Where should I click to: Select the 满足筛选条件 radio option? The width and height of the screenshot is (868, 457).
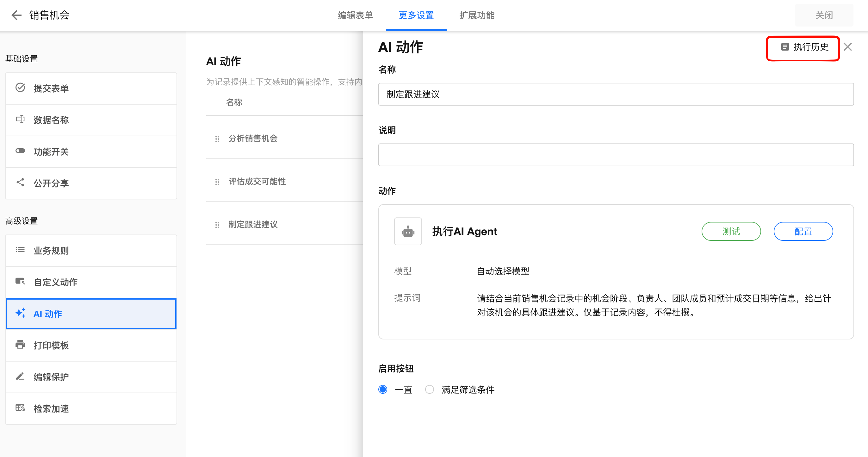point(429,389)
